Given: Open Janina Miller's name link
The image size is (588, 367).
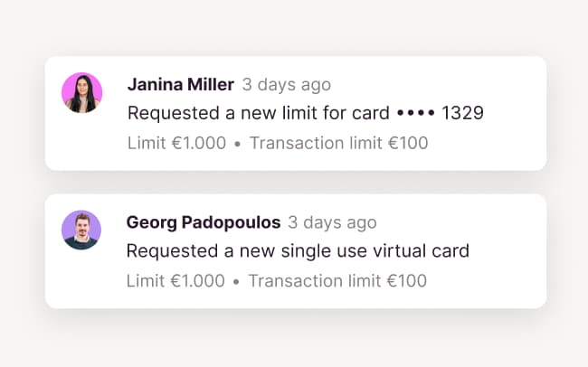Looking at the screenshot, I should point(180,85).
